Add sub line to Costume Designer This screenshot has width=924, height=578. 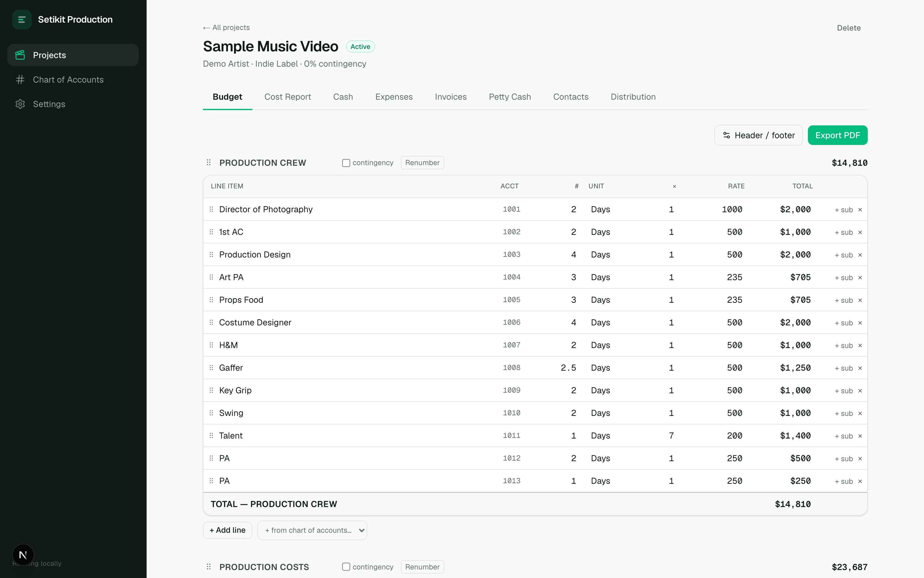[843, 323]
